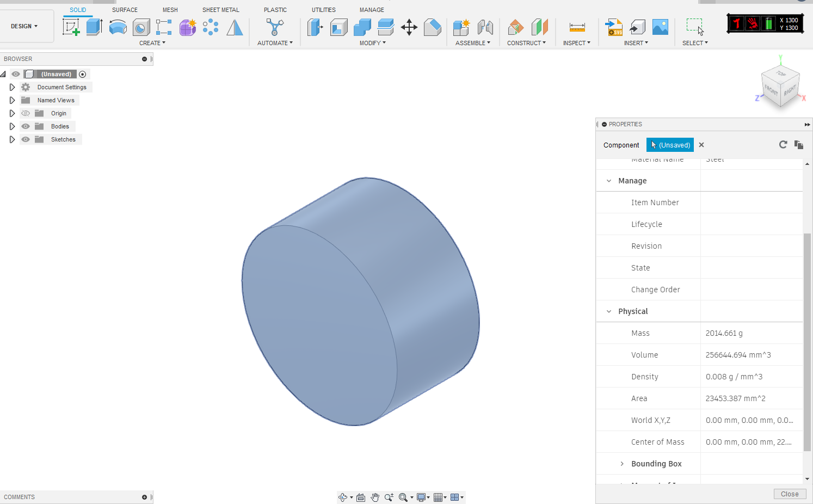The height and width of the screenshot is (504, 813).
Task: Show the Origin folder
Action: pos(25,113)
